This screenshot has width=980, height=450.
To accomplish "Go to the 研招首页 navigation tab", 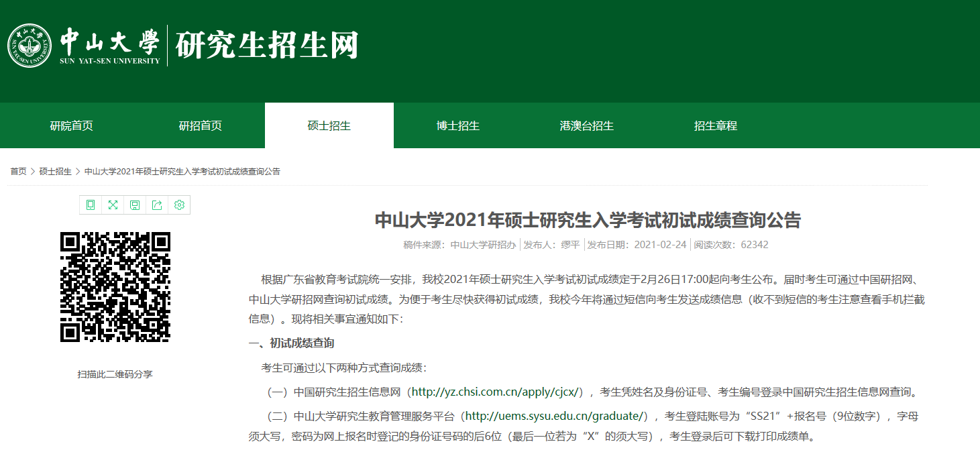I will coord(201,125).
